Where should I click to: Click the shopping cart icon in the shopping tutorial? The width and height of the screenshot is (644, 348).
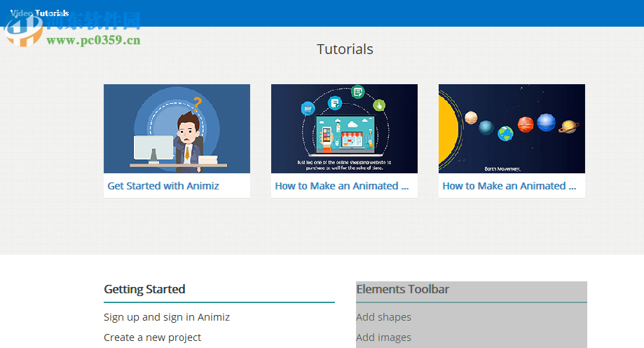(x=306, y=109)
